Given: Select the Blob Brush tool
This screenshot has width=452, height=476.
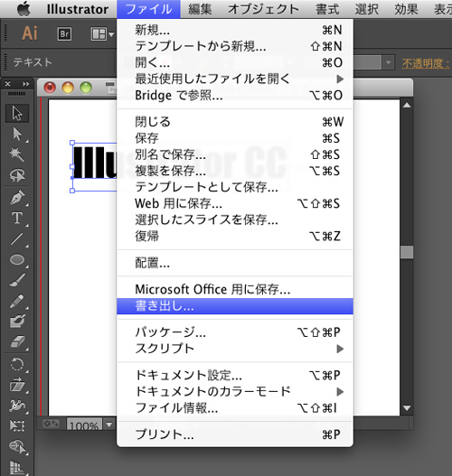Looking at the screenshot, I should coord(17,322).
